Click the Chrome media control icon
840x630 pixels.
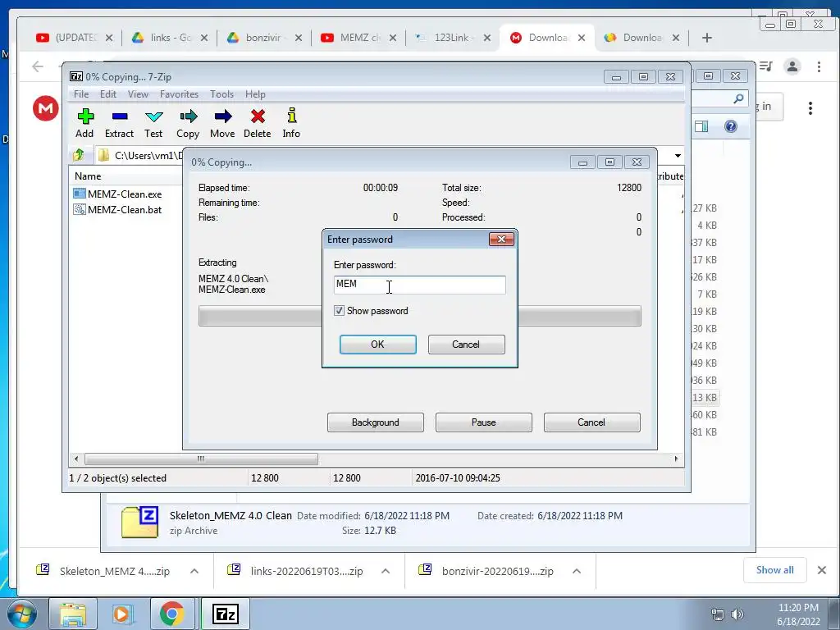pos(767,66)
